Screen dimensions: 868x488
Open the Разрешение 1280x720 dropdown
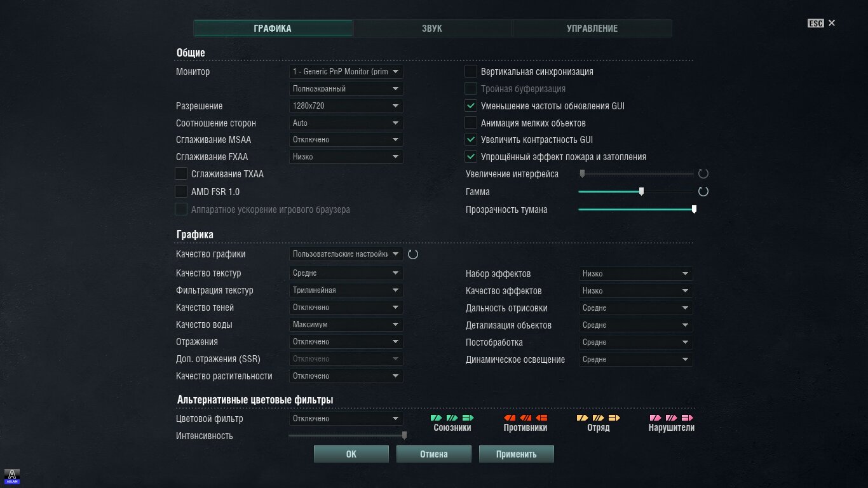pos(346,105)
